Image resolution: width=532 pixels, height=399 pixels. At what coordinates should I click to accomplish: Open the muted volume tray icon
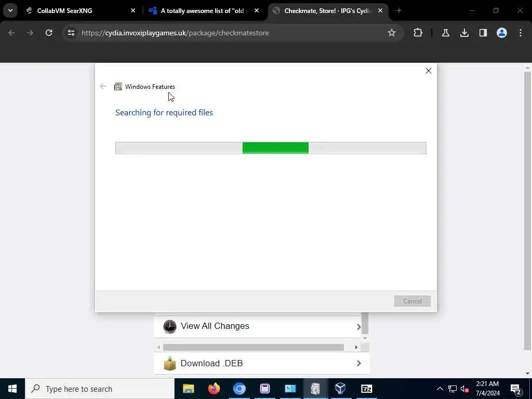click(464, 389)
